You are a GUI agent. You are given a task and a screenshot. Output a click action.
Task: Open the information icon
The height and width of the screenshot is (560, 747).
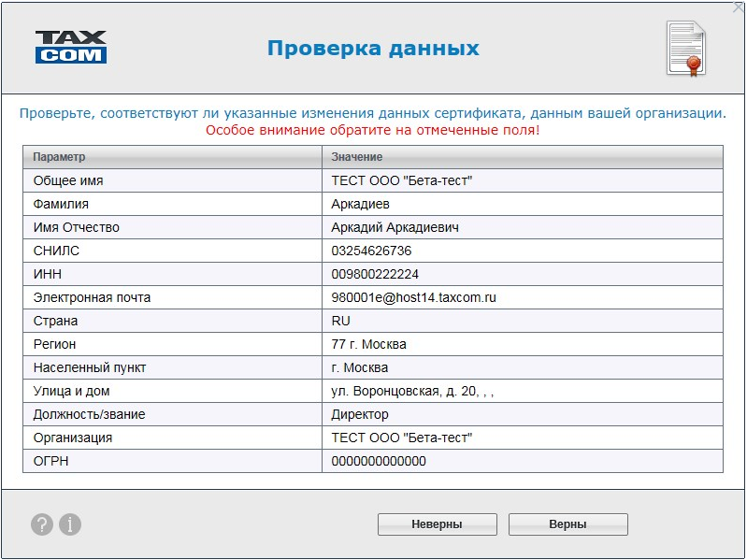coord(70,524)
